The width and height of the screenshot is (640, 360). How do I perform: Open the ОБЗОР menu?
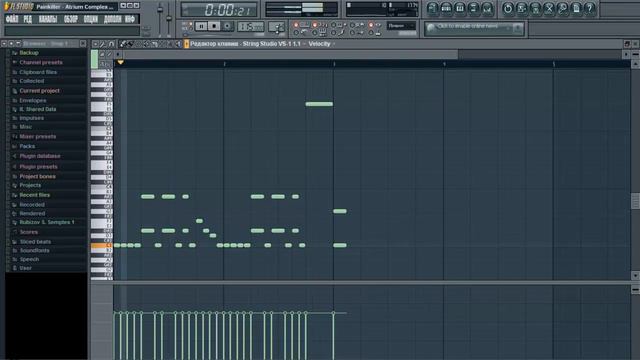click(x=71, y=19)
